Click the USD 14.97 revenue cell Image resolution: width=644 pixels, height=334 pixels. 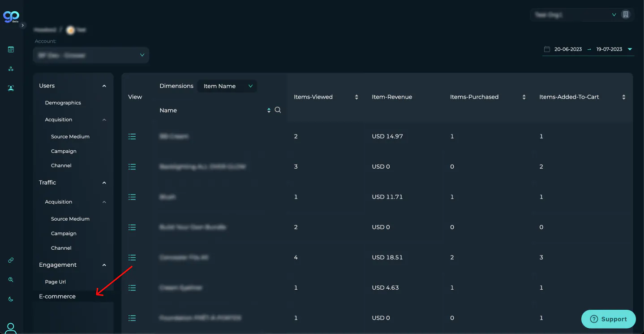click(x=387, y=136)
